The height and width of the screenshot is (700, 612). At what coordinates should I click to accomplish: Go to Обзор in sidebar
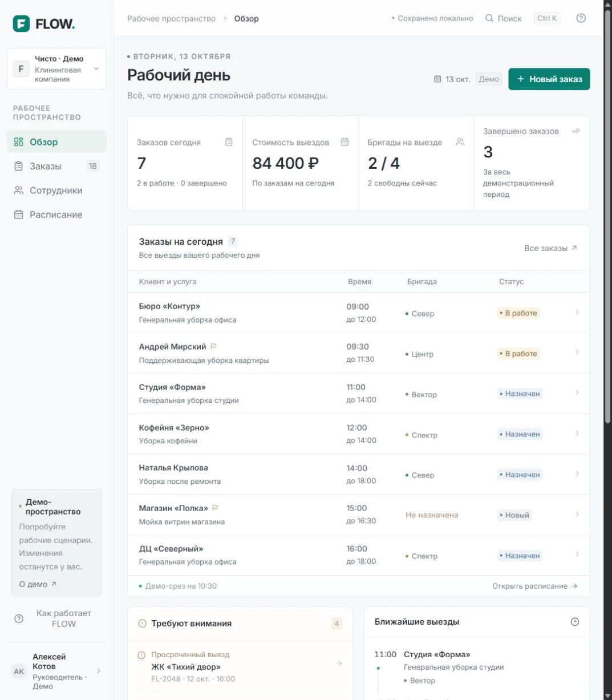(x=56, y=142)
